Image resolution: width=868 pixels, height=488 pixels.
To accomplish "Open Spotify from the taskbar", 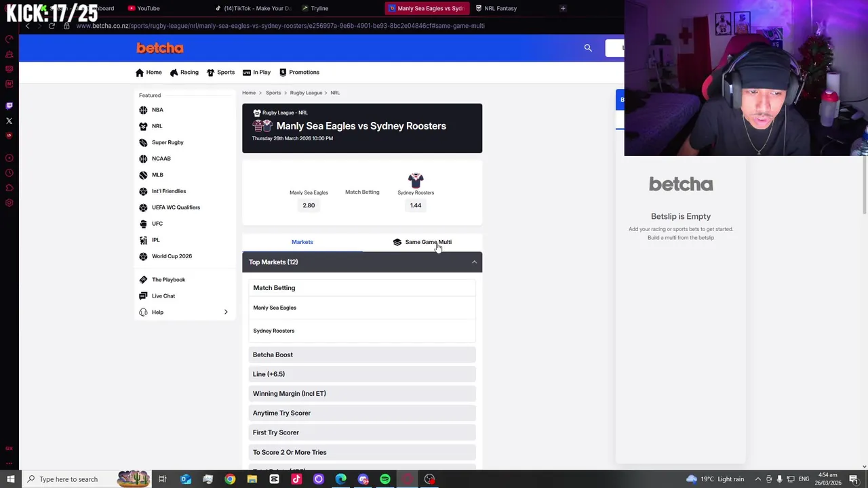I will pos(385,479).
